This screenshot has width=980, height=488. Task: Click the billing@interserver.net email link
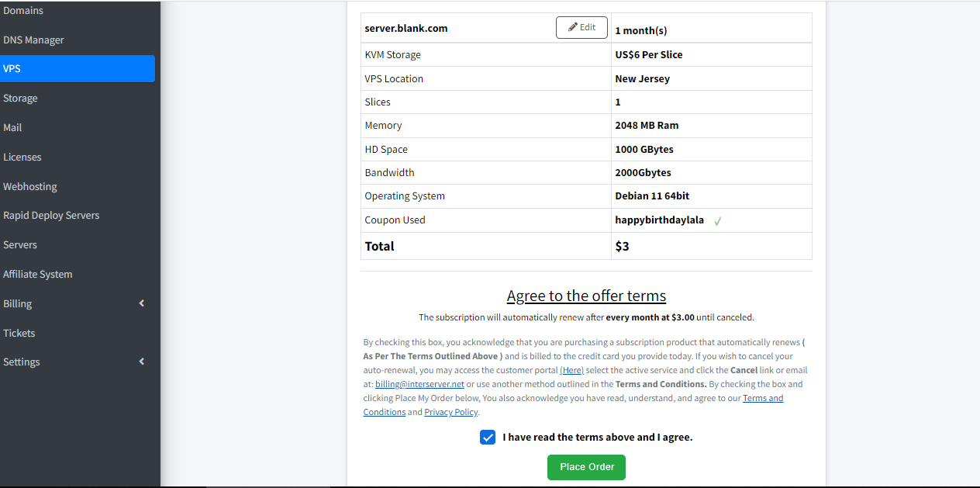[x=419, y=384]
